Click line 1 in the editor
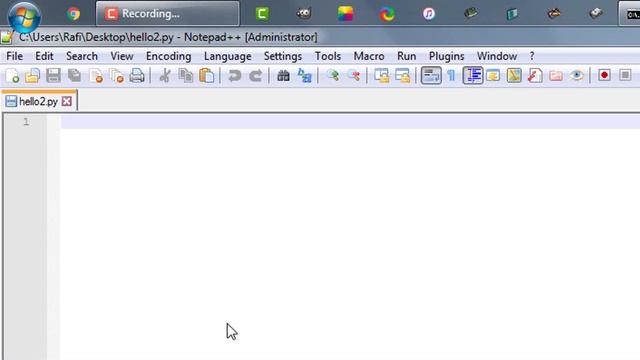The height and width of the screenshot is (360, 640). pyautogui.click(x=350, y=122)
